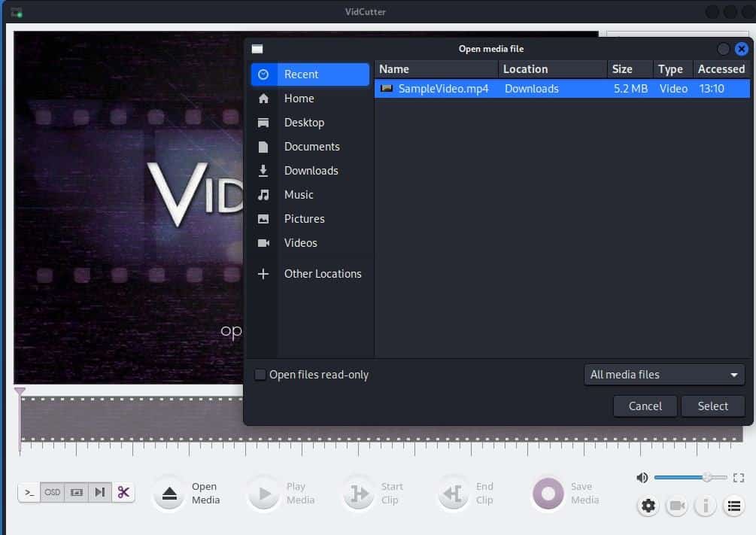
Task: Open settings gear icon
Action: tap(648, 506)
